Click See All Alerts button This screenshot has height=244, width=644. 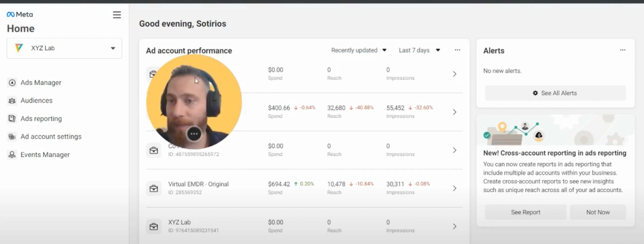click(x=555, y=93)
